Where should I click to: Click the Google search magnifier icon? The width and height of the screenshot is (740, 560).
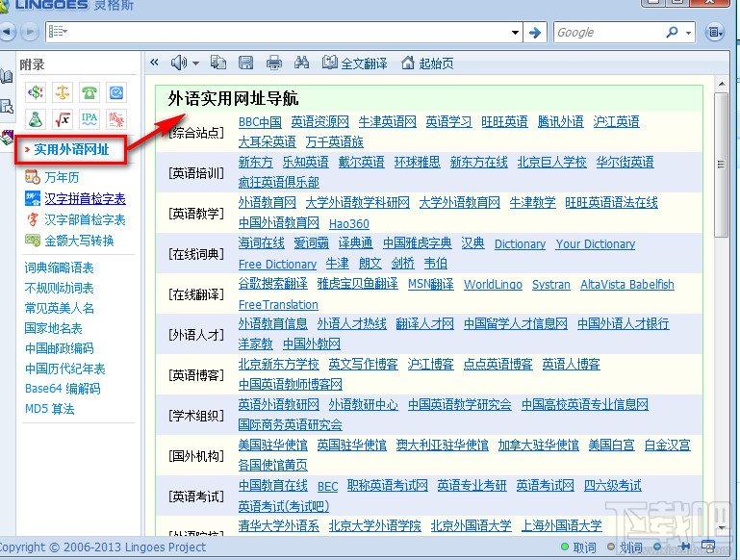point(672,32)
